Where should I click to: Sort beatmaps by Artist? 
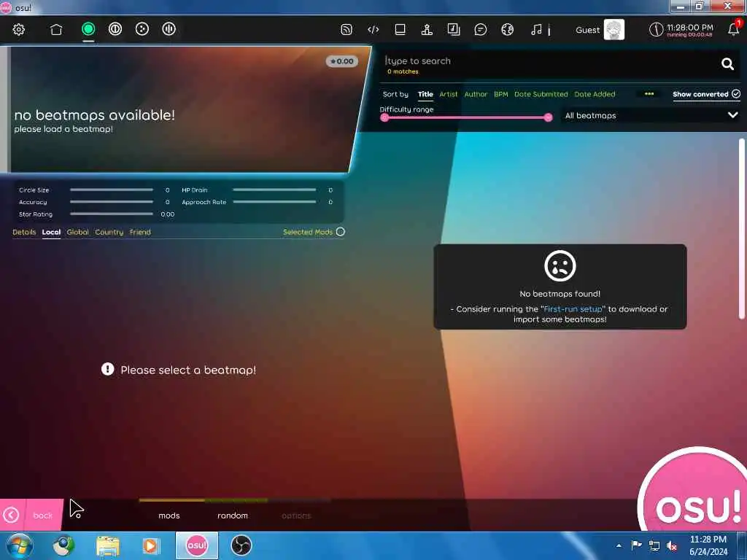(449, 94)
